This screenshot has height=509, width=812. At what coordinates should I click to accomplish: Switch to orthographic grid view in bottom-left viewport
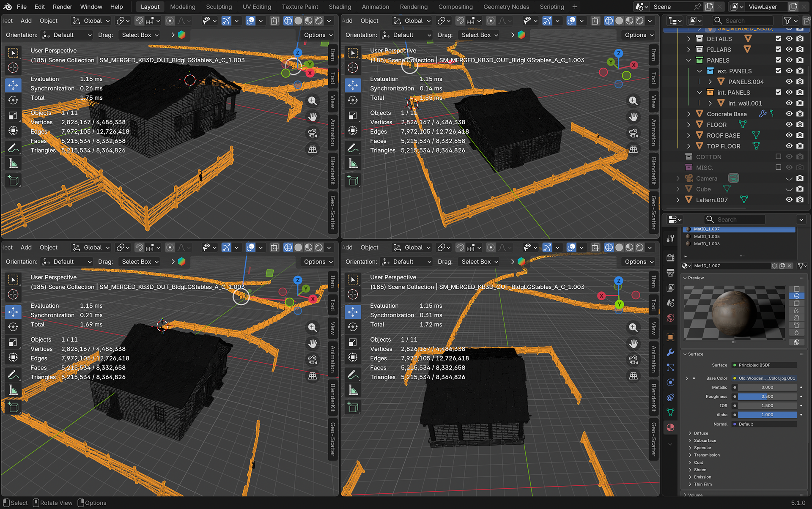(313, 376)
